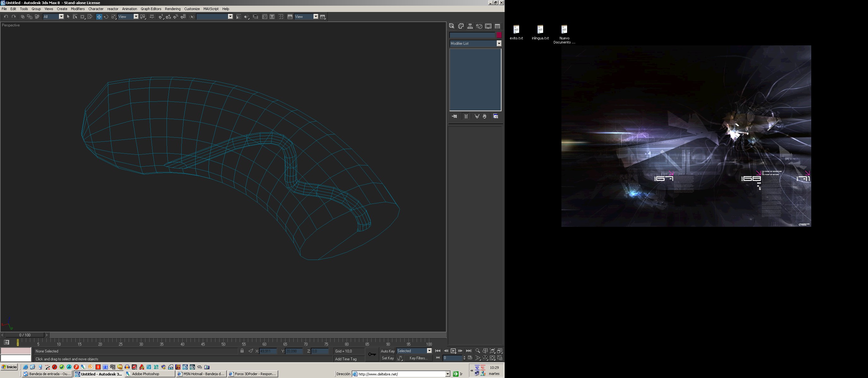Toggle Set Key mode

[387, 358]
